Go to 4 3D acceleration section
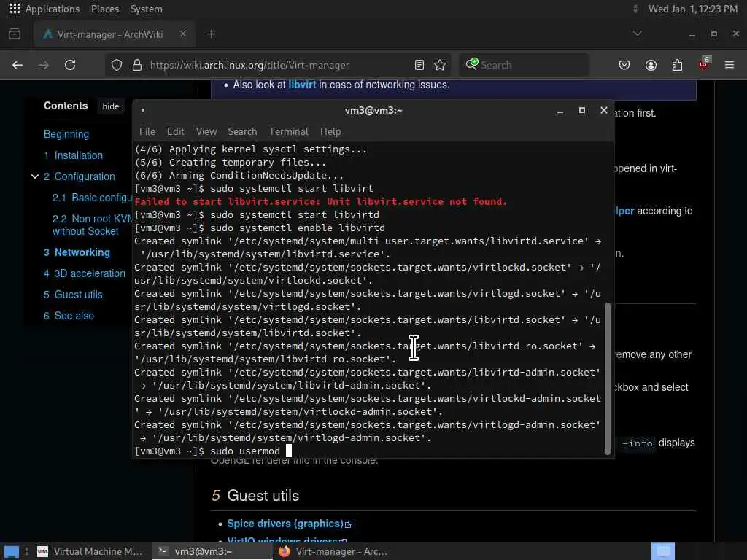This screenshot has height=560, width=747. click(x=85, y=273)
